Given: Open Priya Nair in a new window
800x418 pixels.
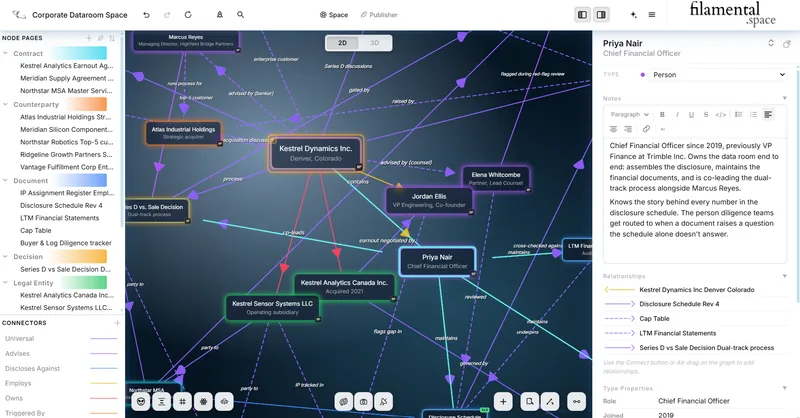Looking at the screenshot, I should point(786,44).
